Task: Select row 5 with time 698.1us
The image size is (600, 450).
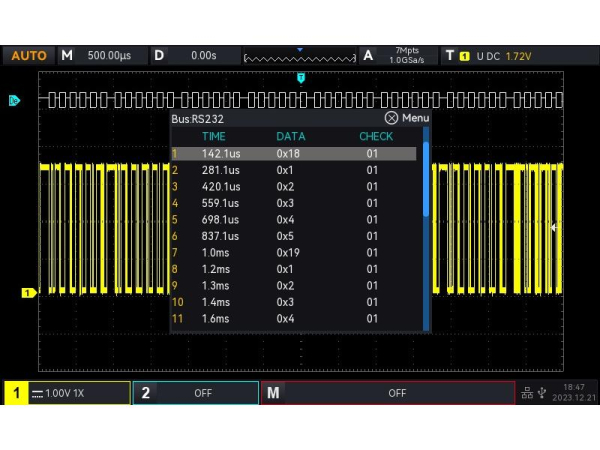Action: pyautogui.click(x=293, y=219)
